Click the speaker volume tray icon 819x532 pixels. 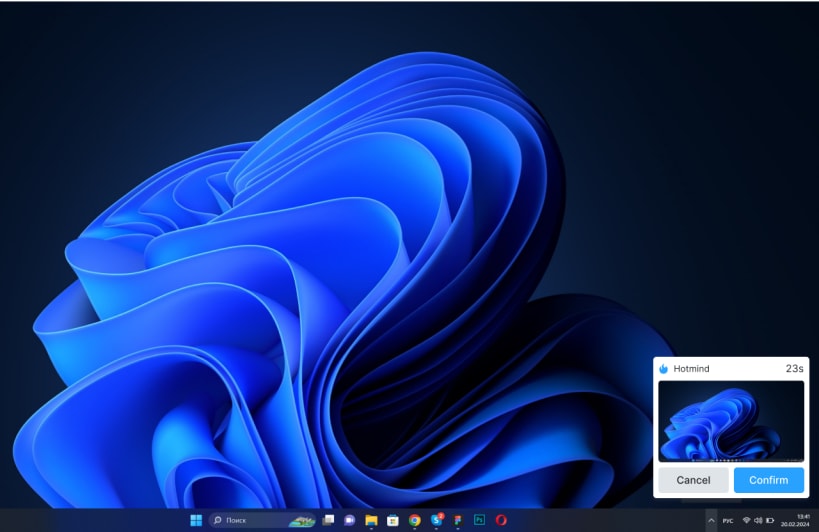point(758,521)
